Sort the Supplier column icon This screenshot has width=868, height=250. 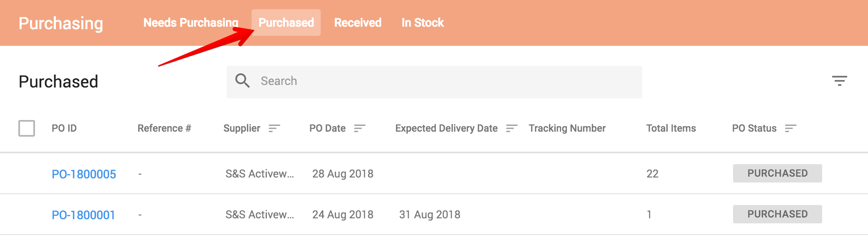(274, 129)
